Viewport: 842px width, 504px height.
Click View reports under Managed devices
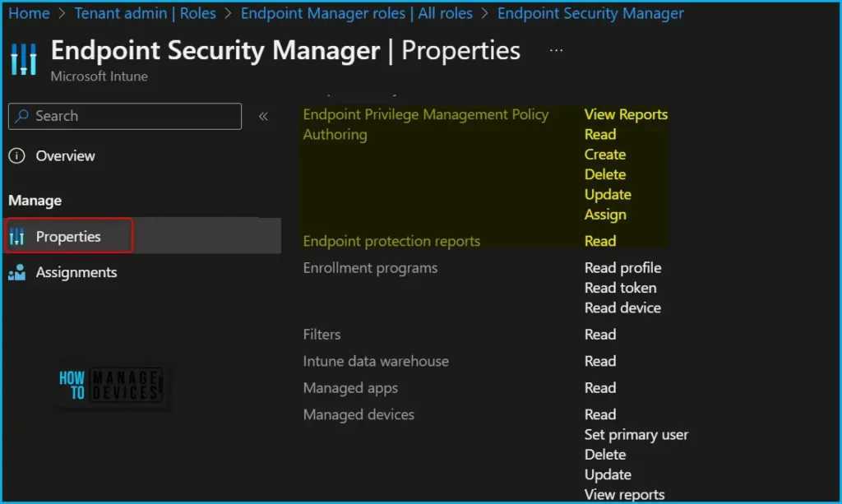625,494
